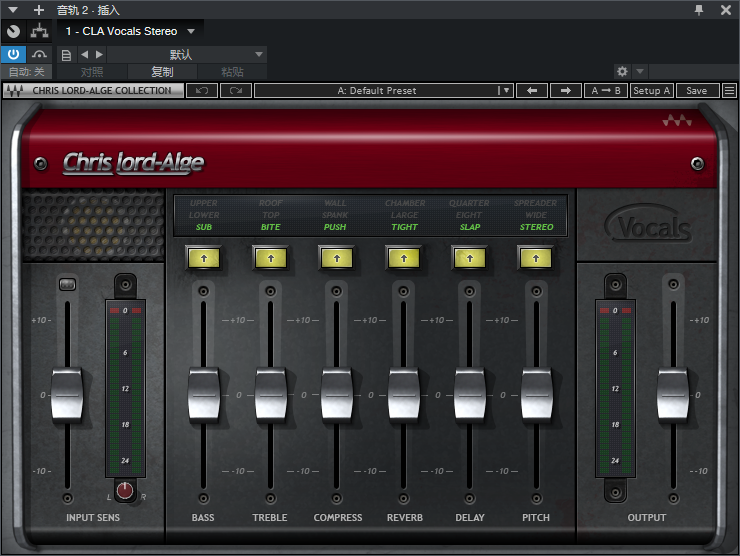Image resolution: width=740 pixels, height=556 pixels.
Task: Click the L/R input balance knob
Action: point(125,491)
